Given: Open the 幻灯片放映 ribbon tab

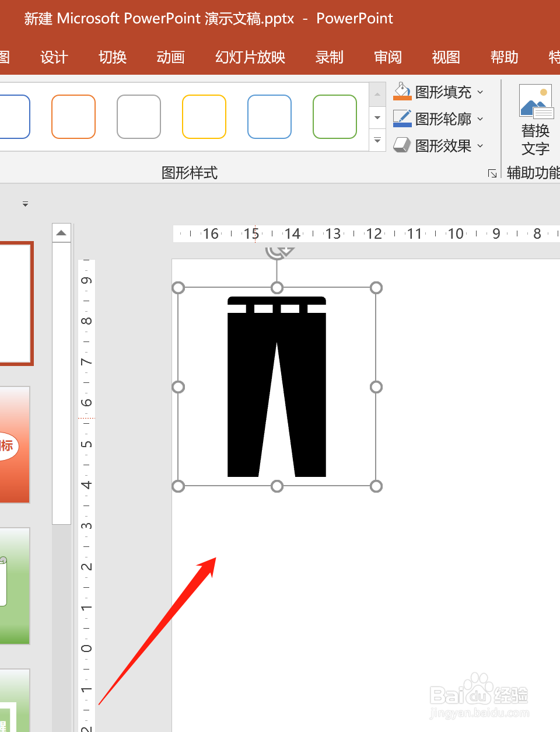Looking at the screenshot, I should 249,57.
